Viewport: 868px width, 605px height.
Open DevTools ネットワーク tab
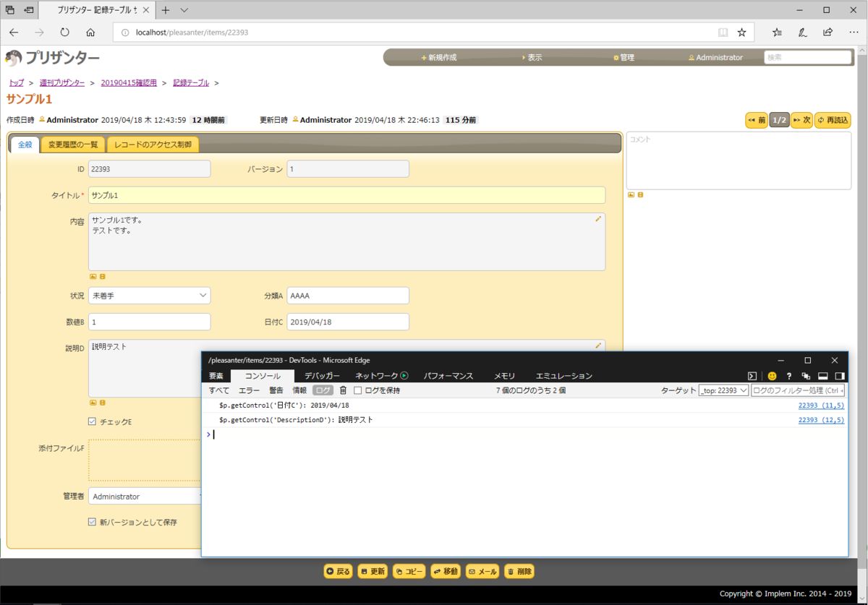coord(381,376)
